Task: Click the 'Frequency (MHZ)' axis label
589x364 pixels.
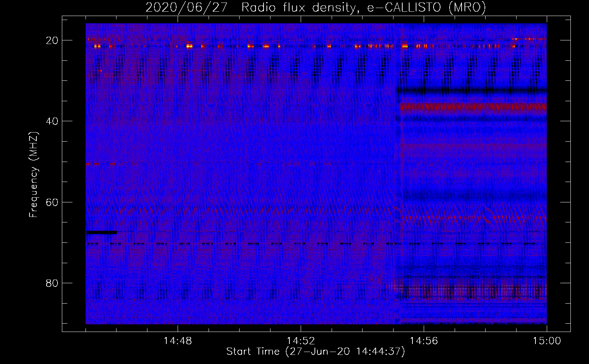Action: [x=33, y=174]
